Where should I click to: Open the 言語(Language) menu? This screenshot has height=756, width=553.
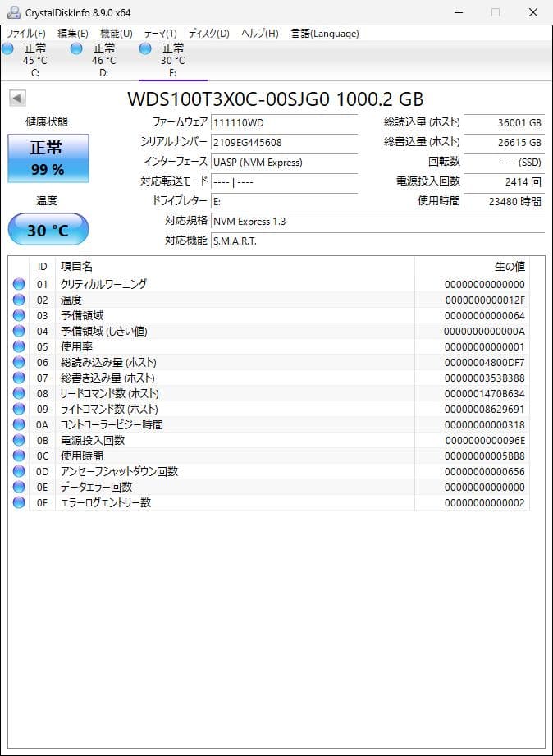click(x=325, y=34)
